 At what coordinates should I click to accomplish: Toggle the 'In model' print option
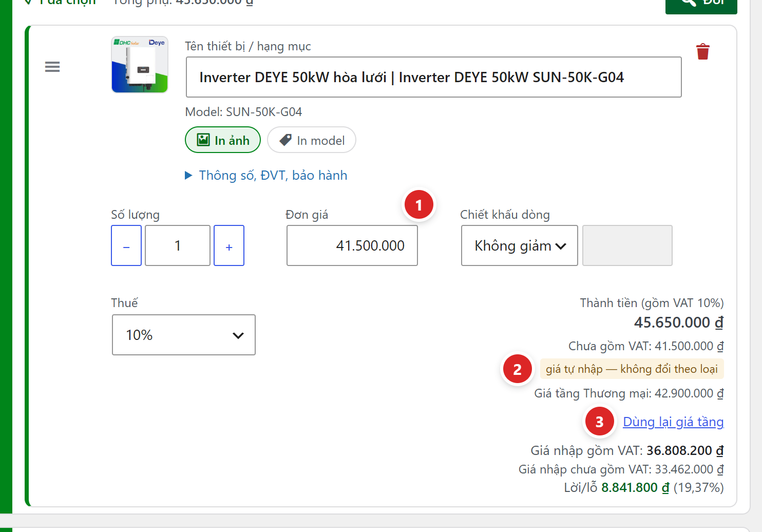tap(312, 140)
